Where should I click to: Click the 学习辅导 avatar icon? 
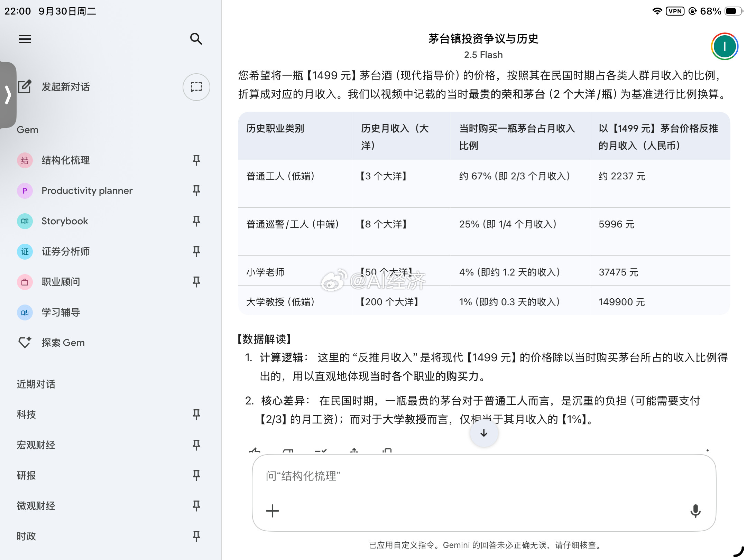25,312
